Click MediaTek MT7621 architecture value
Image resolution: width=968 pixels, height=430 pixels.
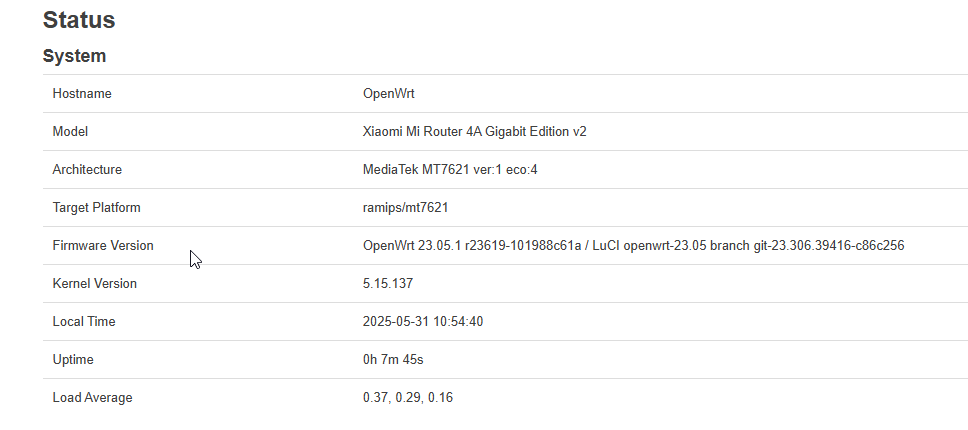coord(450,170)
